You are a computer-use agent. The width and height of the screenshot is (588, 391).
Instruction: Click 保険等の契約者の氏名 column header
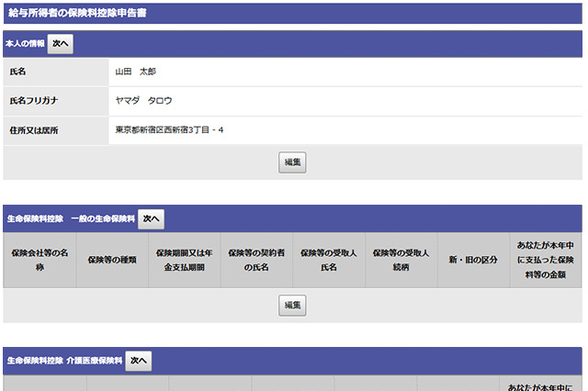point(256,260)
